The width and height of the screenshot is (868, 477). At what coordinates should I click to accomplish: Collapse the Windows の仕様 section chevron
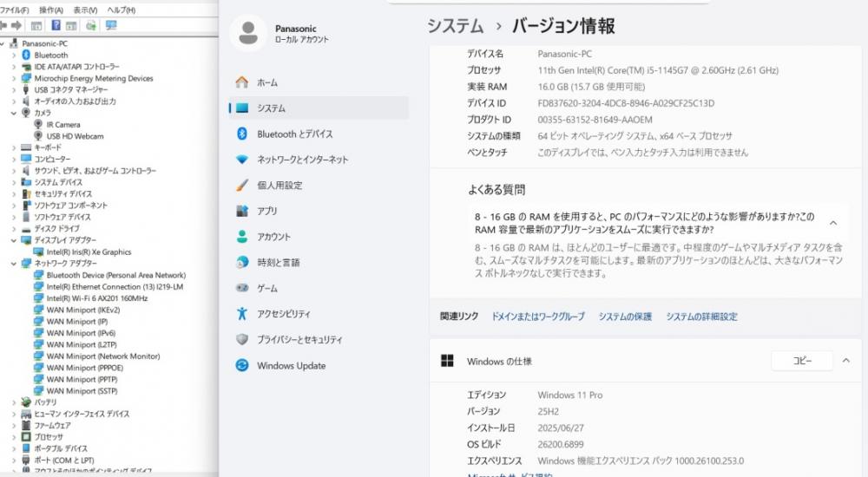[845, 361]
